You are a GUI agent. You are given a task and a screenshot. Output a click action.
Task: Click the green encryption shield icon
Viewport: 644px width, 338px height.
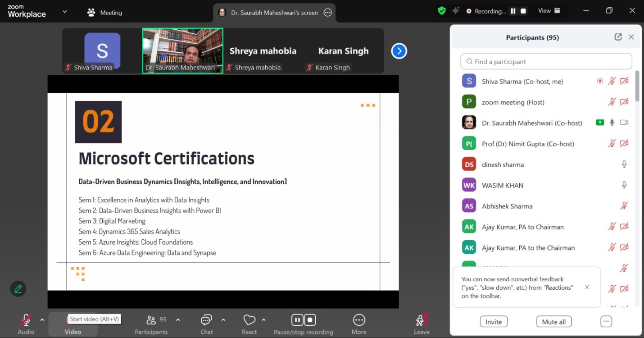click(x=441, y=11)
